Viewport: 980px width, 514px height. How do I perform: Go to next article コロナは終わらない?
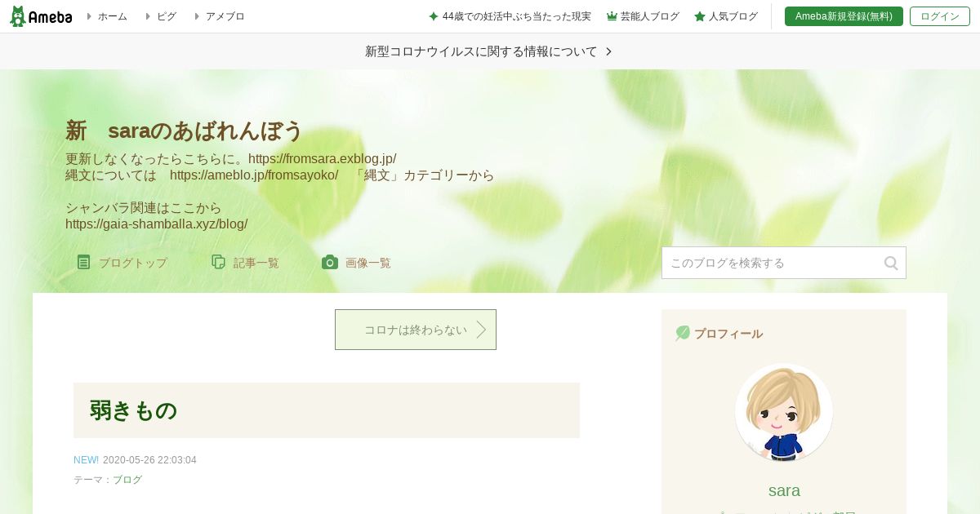(x=416, y=330)
